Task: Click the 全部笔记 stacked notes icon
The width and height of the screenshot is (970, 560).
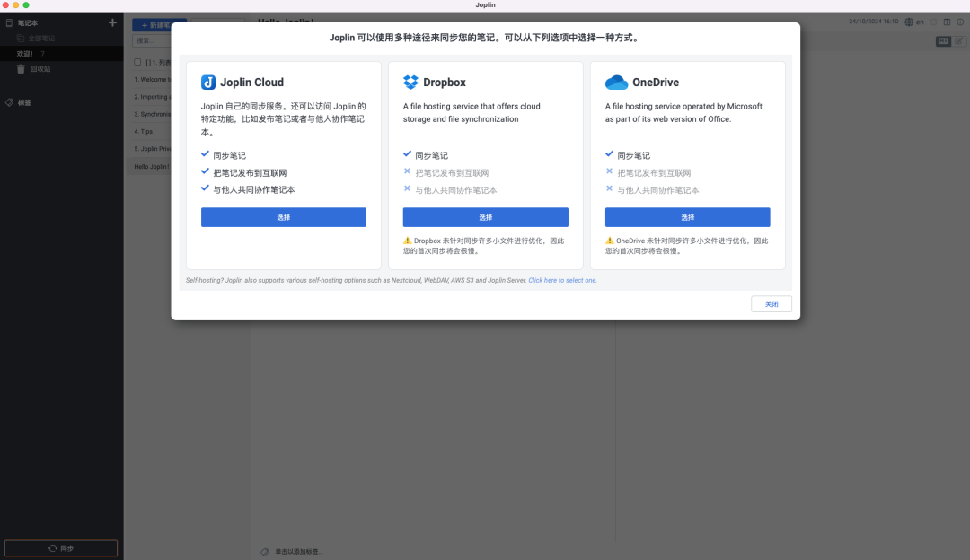Action: click(x=21, y=39)
